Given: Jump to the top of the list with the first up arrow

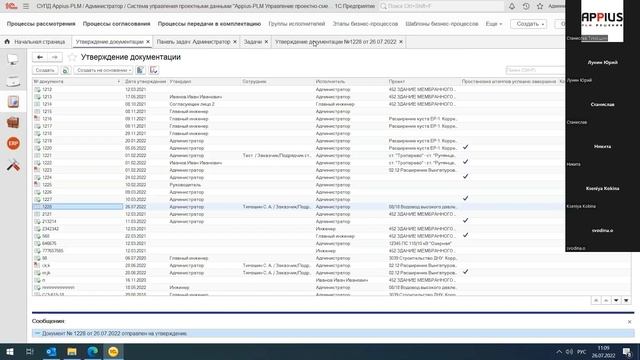Looking at the screenshot, I should [596, 301].
